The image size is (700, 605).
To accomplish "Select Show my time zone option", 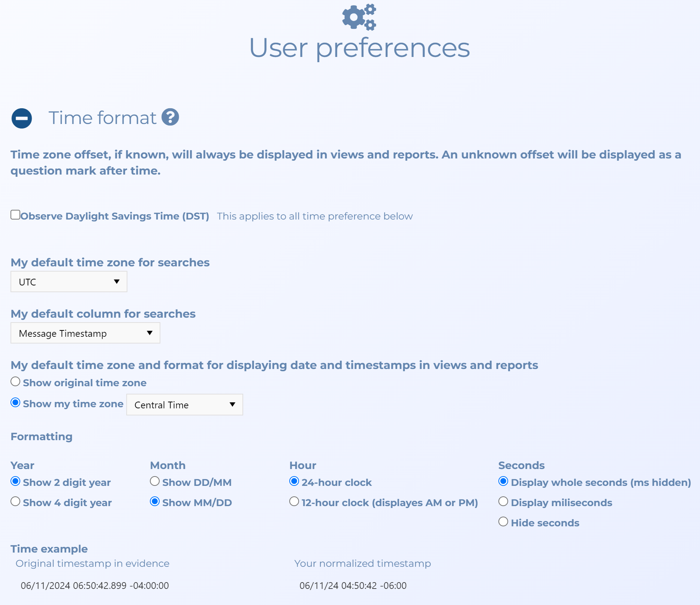I will 15,403.
